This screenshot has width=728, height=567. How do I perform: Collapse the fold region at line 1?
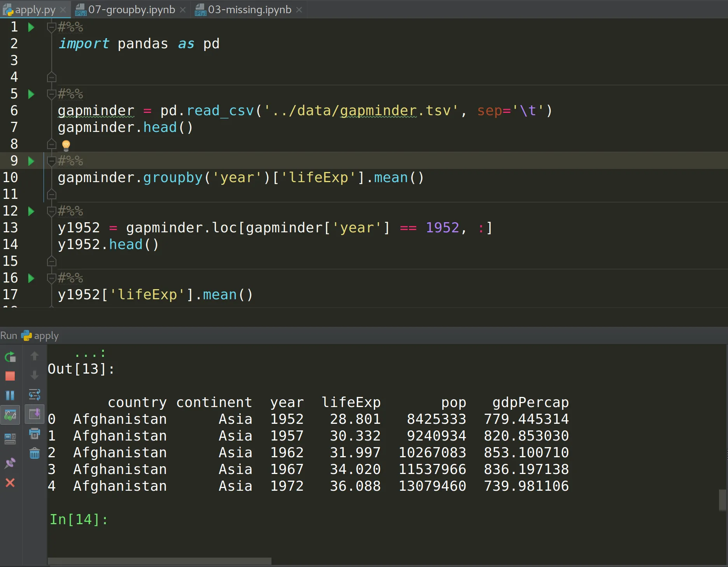click(x=51, y=27)
